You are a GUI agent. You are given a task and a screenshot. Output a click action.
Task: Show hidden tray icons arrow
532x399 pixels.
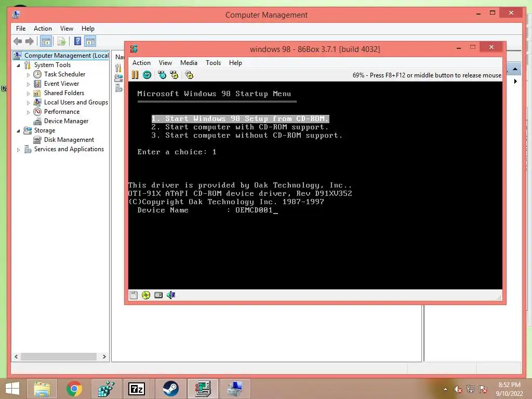(445, 389)
